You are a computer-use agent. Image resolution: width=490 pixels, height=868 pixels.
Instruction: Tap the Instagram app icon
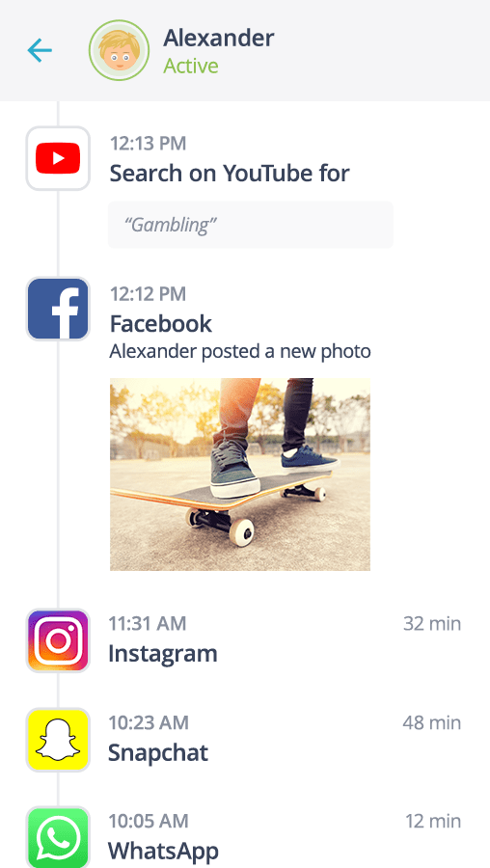pos(58,640)
